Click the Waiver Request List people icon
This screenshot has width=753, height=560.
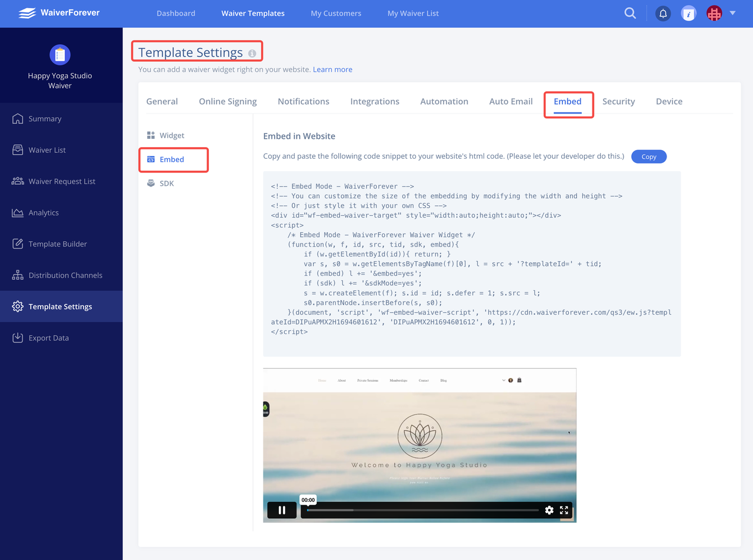pyautogui.click(x=18, y=181)
